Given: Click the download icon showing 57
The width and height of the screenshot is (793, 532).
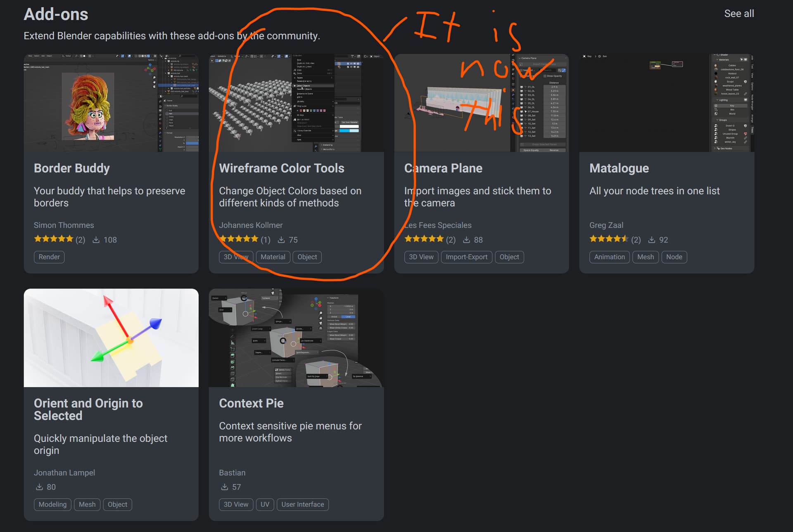Looking at the screenshot, I should tap(224, 487).
